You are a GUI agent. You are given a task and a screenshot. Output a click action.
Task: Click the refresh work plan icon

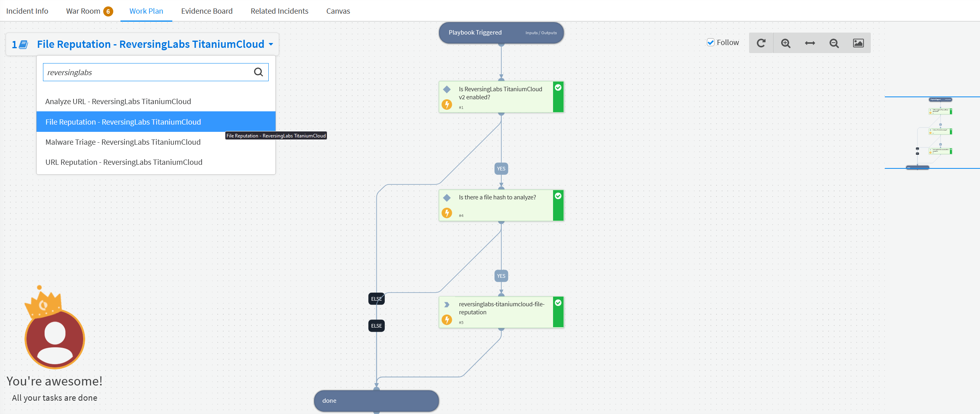click(761, 43)
